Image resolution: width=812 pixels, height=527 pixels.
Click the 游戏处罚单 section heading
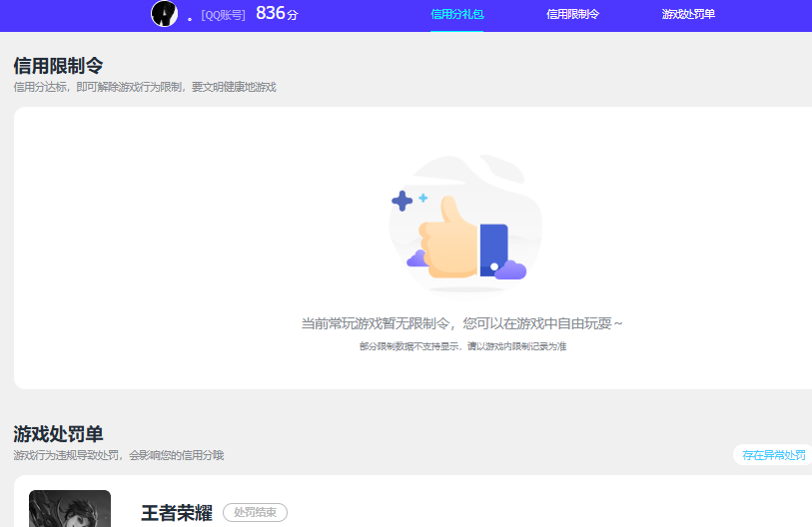tap(58, 434)
